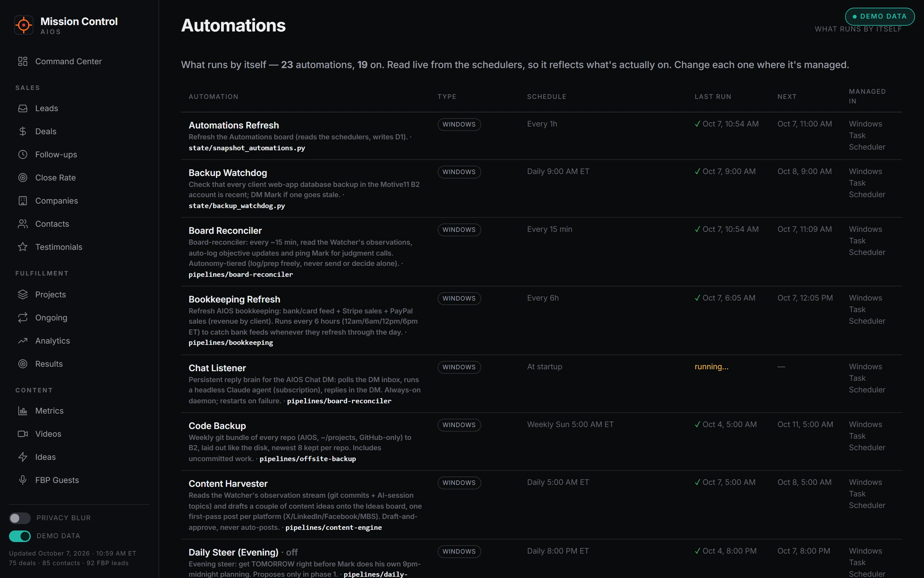Click the Leads inbox icon

23,108
